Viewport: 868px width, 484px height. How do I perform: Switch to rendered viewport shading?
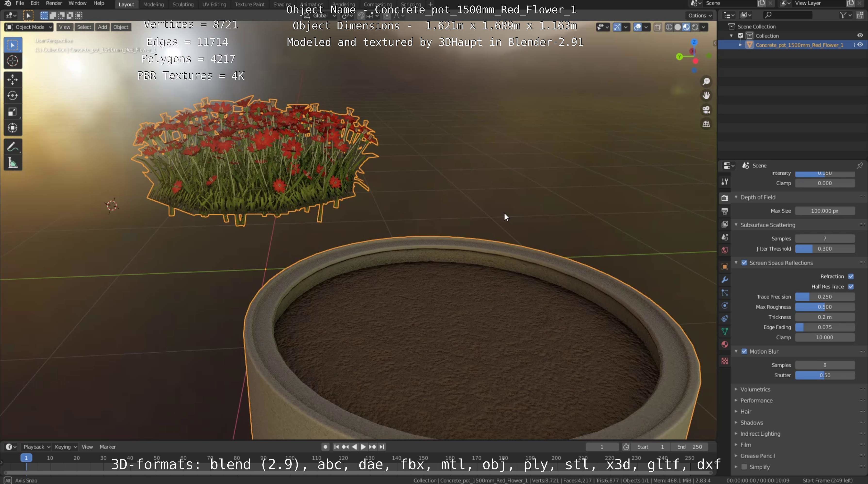(695, 27)
